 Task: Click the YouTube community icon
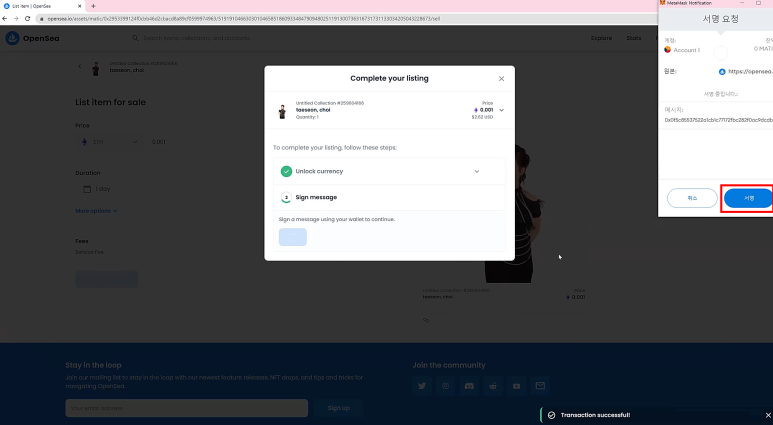(517, 386)
